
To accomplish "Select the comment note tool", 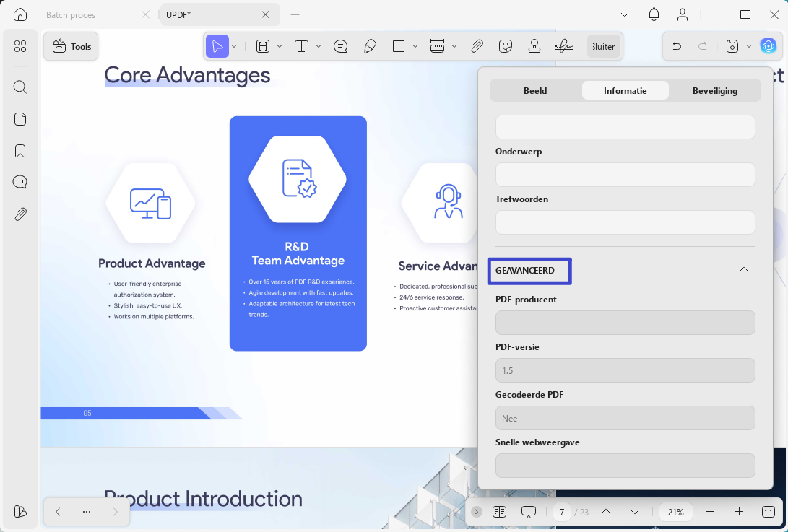I will 340,47.
